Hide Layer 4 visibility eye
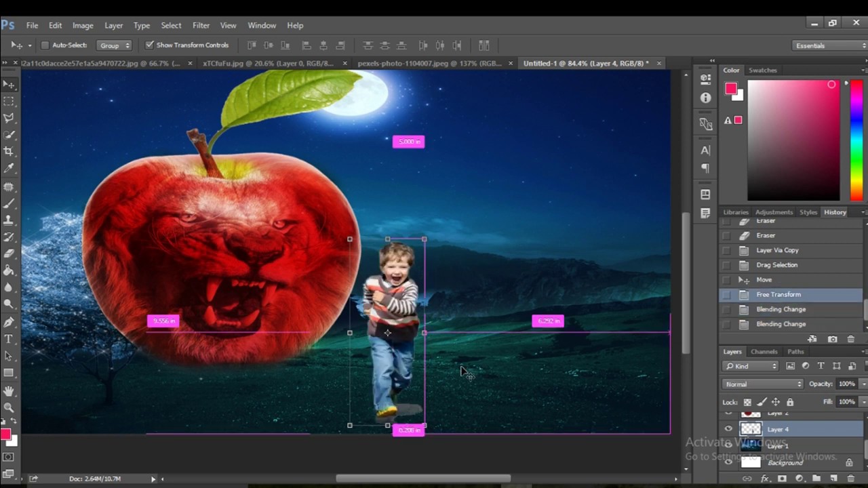This screenshot has width=868, height=488. tap(728, 429)
